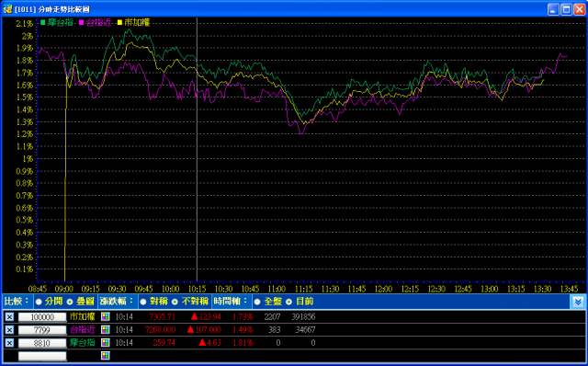Click the change value 107.000
The width and height of the screenshot is (588, 366).
(209, 330)
